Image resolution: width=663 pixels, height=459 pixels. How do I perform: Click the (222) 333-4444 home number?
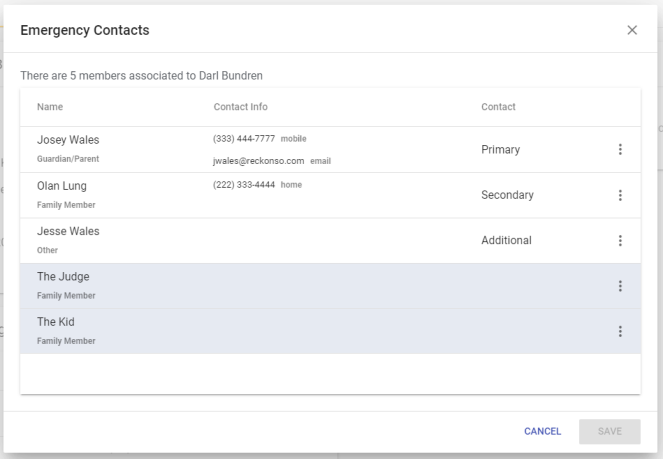244,185
